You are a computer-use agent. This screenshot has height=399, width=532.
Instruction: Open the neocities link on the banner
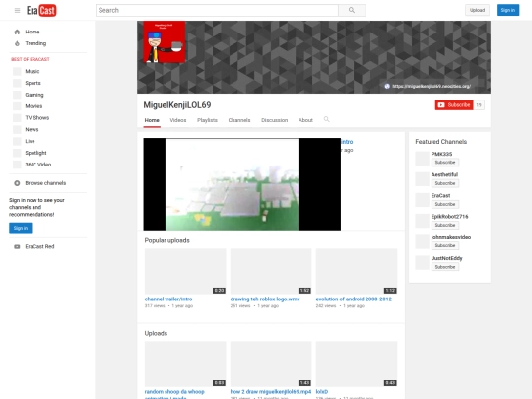click(432, 86)
